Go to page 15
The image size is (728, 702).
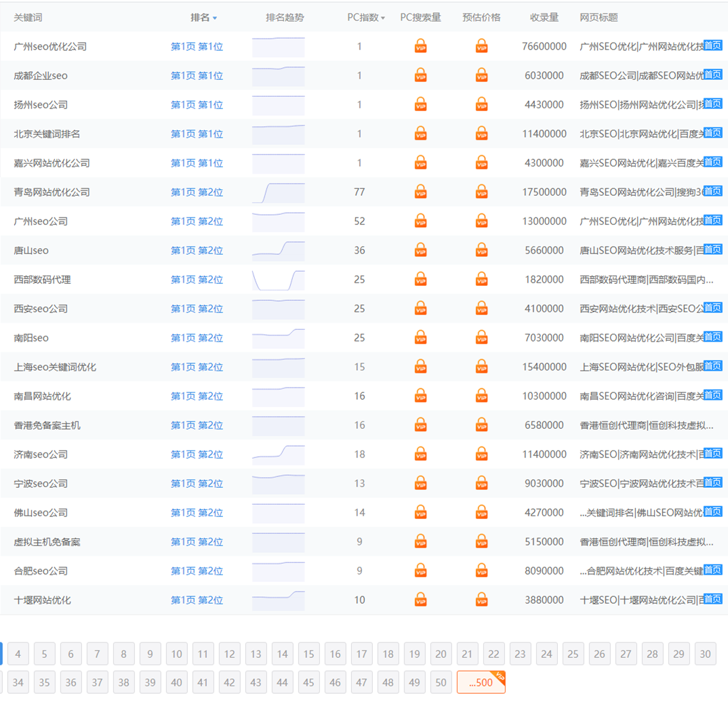pyautogui.click(x=308, y=654)
